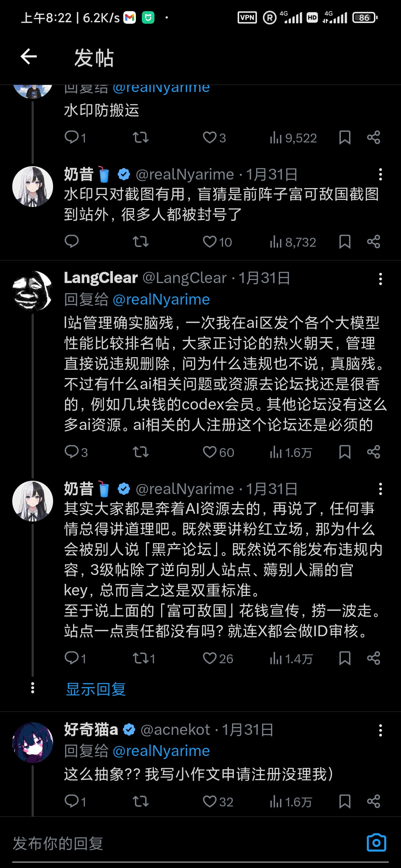This screenshot has width=401, height=868.
Task: Like 好奇猫a's reply with 32 likes
Action: click(x=210, y=801)
